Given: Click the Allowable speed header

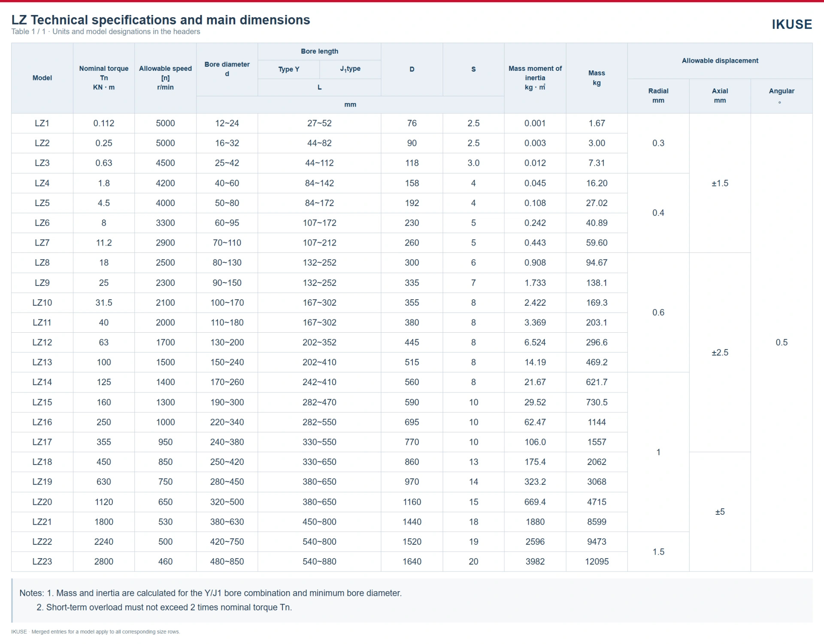Looking at the screenshot, I should (x=165, y=78).
